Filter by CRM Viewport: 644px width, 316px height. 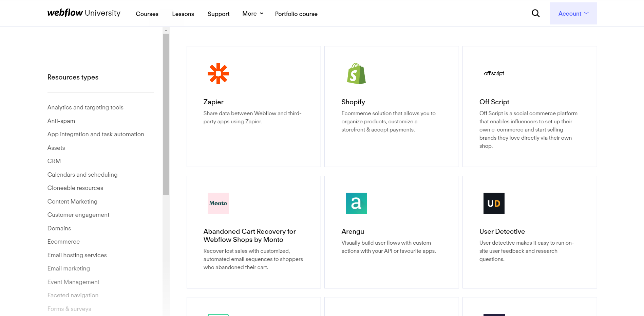(x=54, y=161)
